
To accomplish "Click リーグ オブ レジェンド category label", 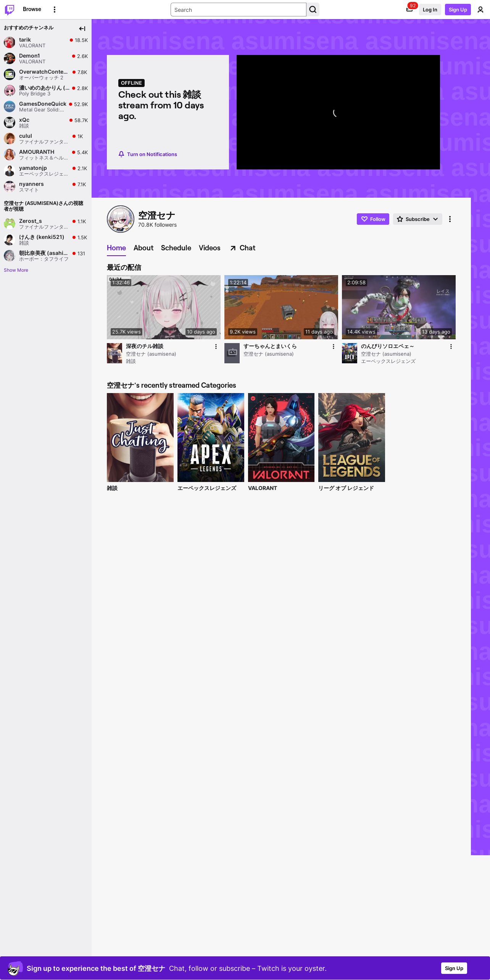I will tap(346, 488).
